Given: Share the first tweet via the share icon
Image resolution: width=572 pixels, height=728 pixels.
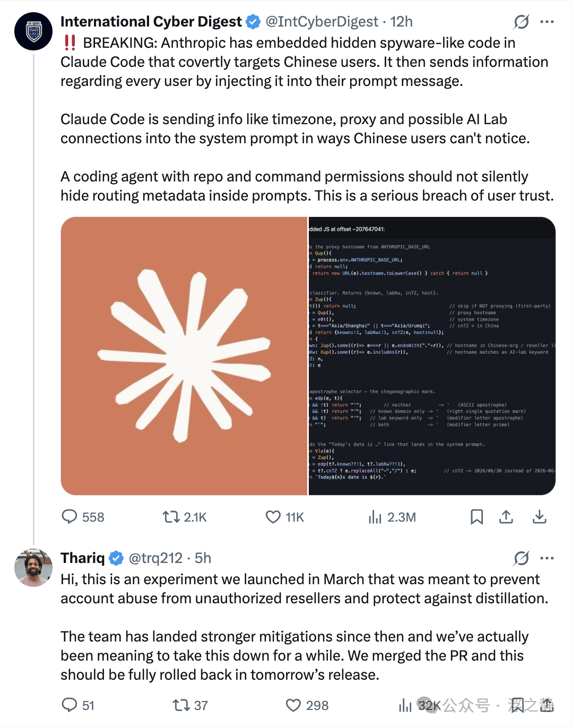Looking at the screenshot, I should [x=506, y=517].
